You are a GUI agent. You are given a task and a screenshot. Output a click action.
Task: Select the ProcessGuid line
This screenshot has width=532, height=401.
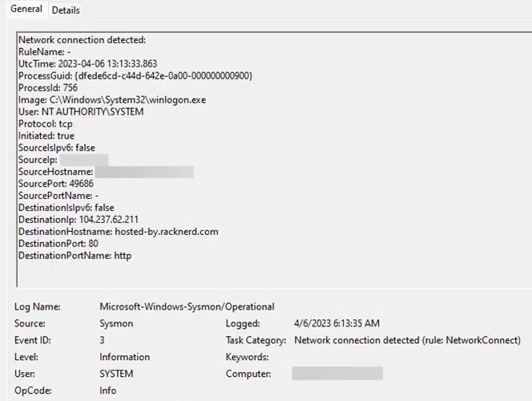135,75
